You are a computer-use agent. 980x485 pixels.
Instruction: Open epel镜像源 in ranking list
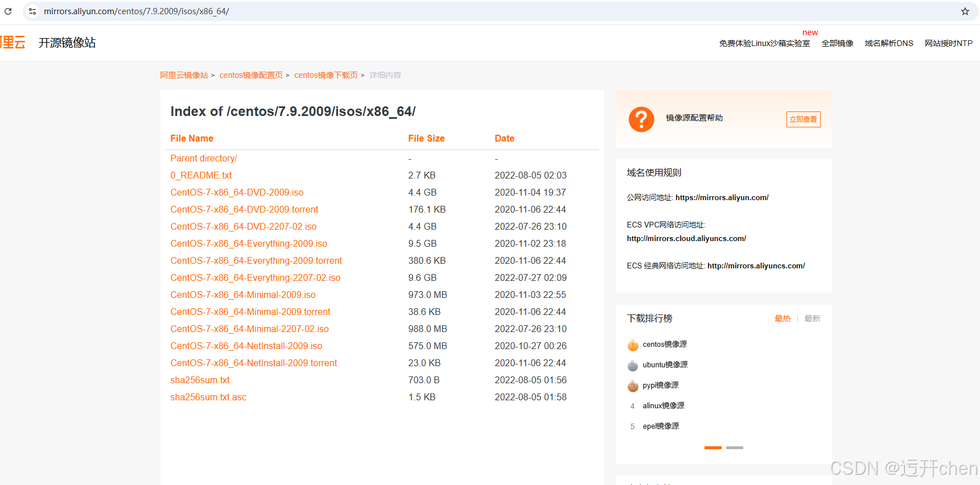(x=661, y=426)
